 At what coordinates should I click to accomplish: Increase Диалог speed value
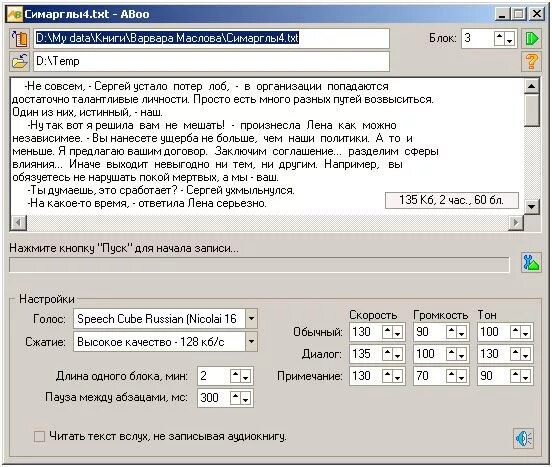click(x=388, y=354)
